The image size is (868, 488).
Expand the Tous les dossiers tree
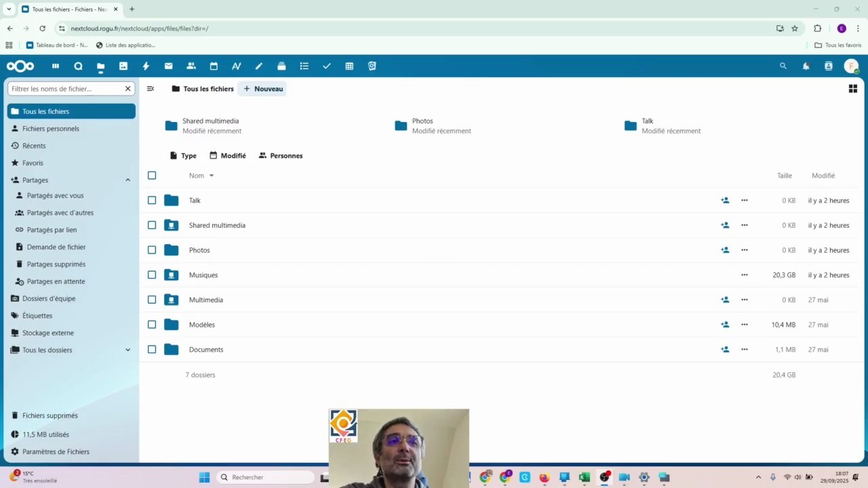point(127,350)
